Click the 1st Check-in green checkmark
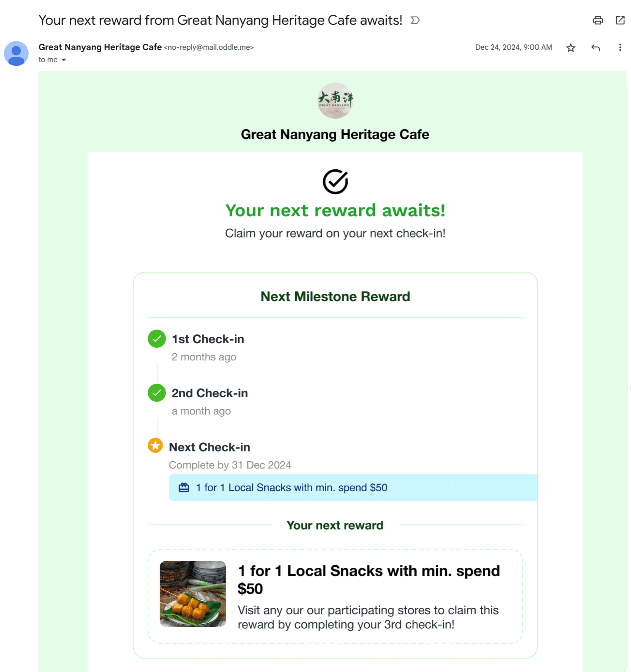The image size is (631, 672). (x=157, y=339)
